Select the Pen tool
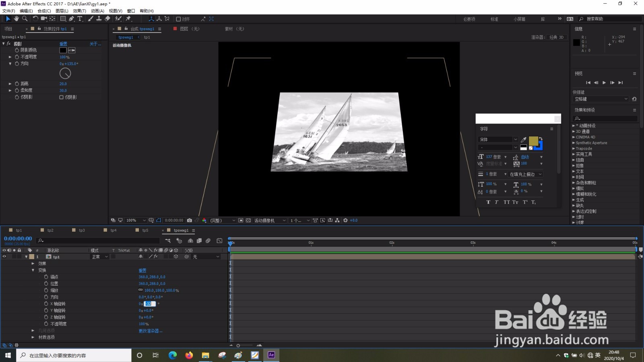This screenshot has height=362, width=644. pos(71,19)
